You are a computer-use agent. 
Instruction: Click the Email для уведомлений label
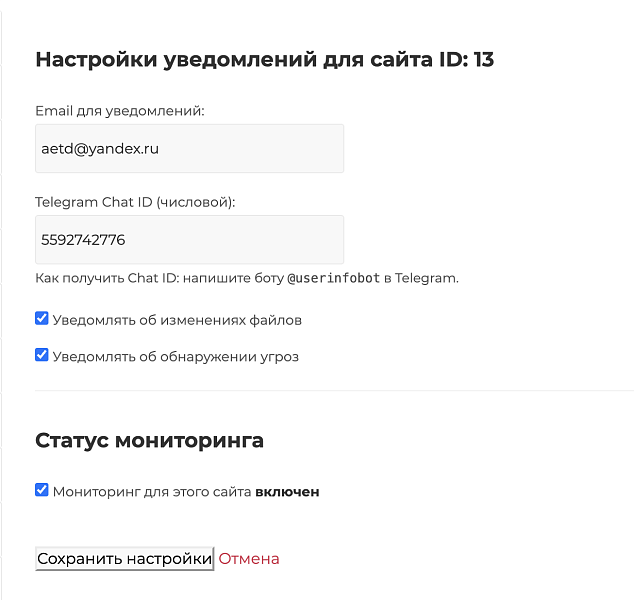point(120,111)
